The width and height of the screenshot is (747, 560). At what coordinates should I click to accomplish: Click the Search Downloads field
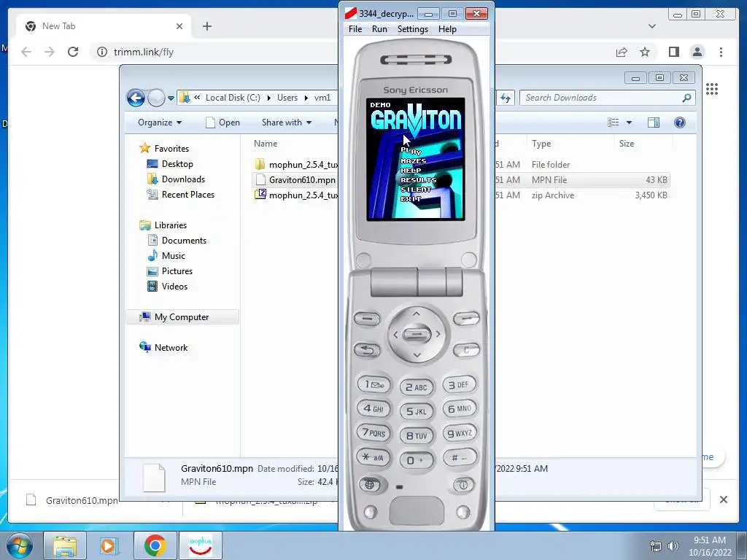click(x=608, y=98)
